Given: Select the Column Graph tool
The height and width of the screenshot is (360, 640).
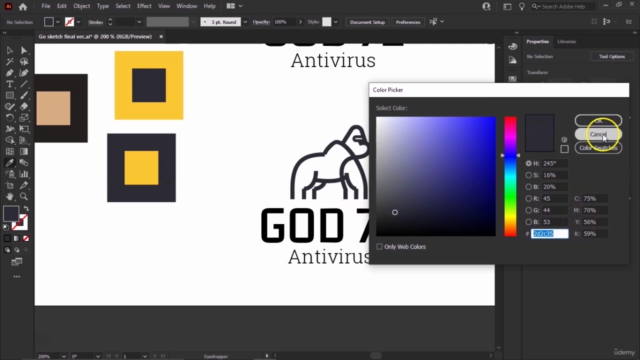Looking at the screenshot, I should [24, 174].
